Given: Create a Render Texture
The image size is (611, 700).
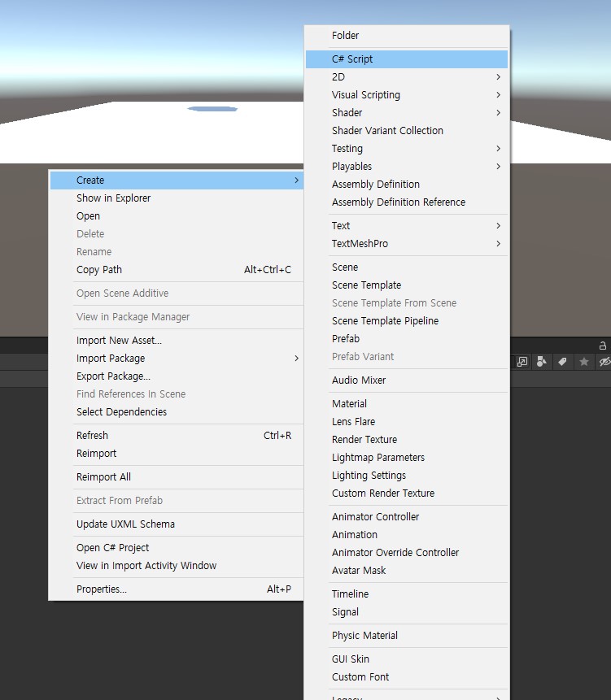Looking at the screenshot, I should click(x=407, y=440).
